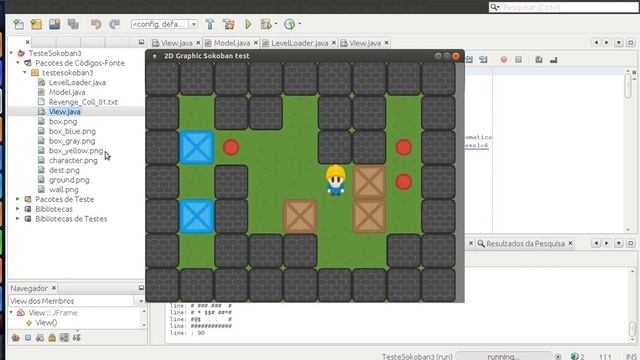Screen dimensions: 640x360
Task: Expand the Pacotes de Teste node
Action: pos(18,199)
